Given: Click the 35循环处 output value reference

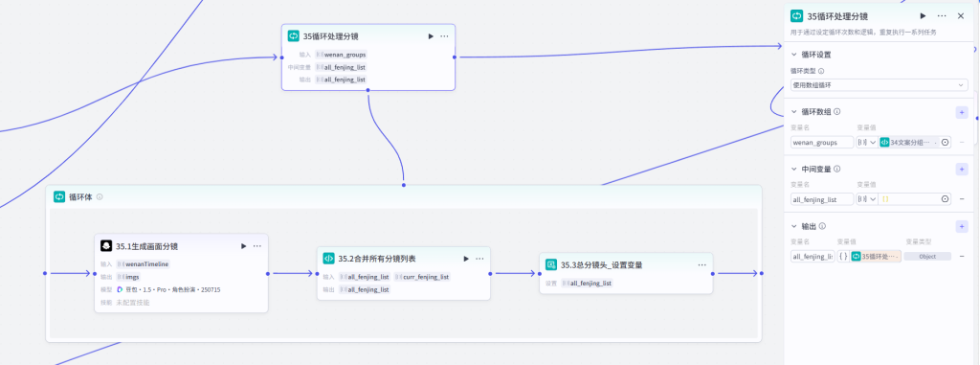Looking at the screenshot, I should (877, 256).
